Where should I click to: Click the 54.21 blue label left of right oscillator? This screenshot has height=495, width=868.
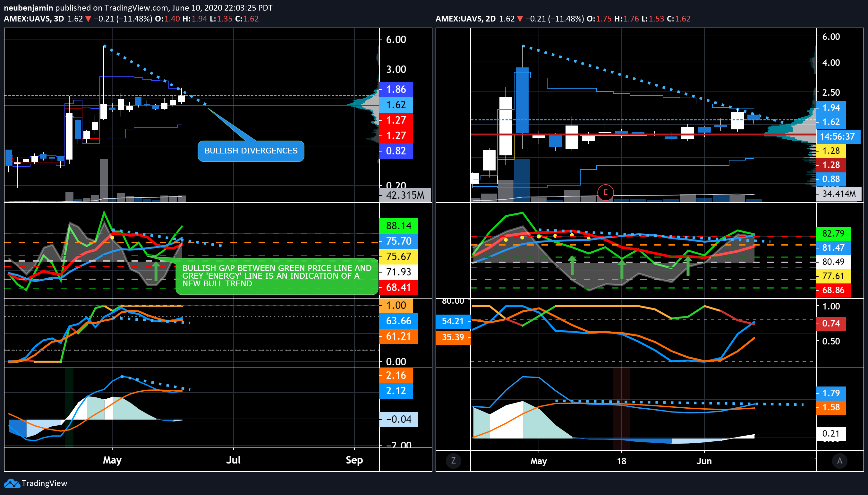point(453,321)
